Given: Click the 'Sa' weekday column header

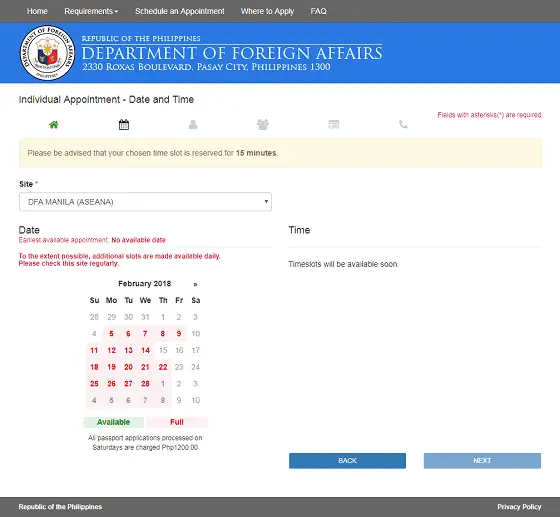Looking at the screenshot, I should coord(195,300).
